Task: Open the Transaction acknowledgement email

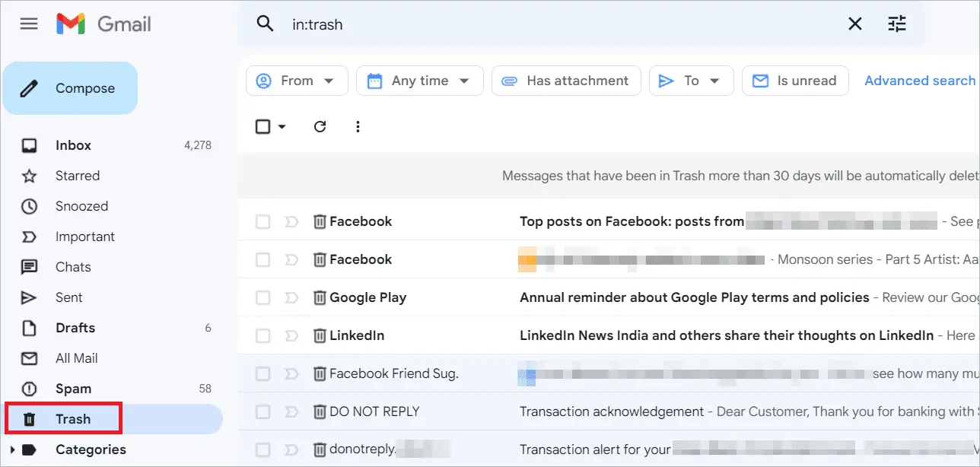Action: 612,411
